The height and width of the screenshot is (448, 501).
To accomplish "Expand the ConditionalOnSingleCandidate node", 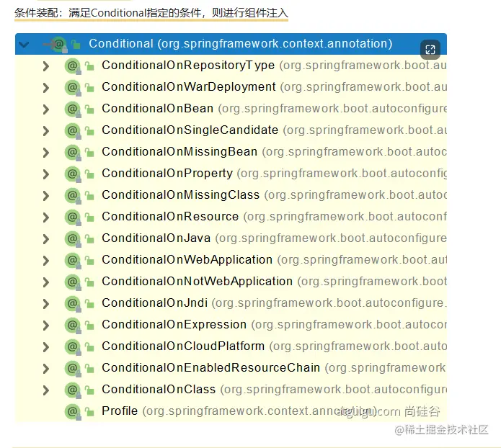I will (46, 131).
